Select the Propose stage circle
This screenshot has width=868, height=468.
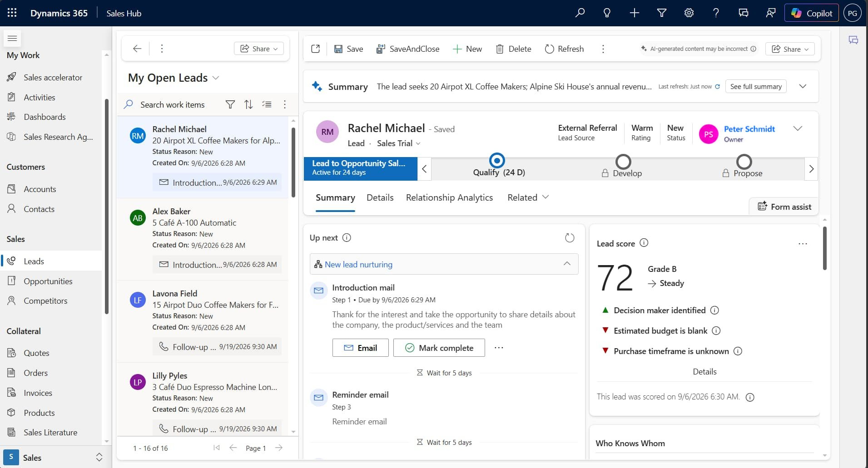click(744, 162)
